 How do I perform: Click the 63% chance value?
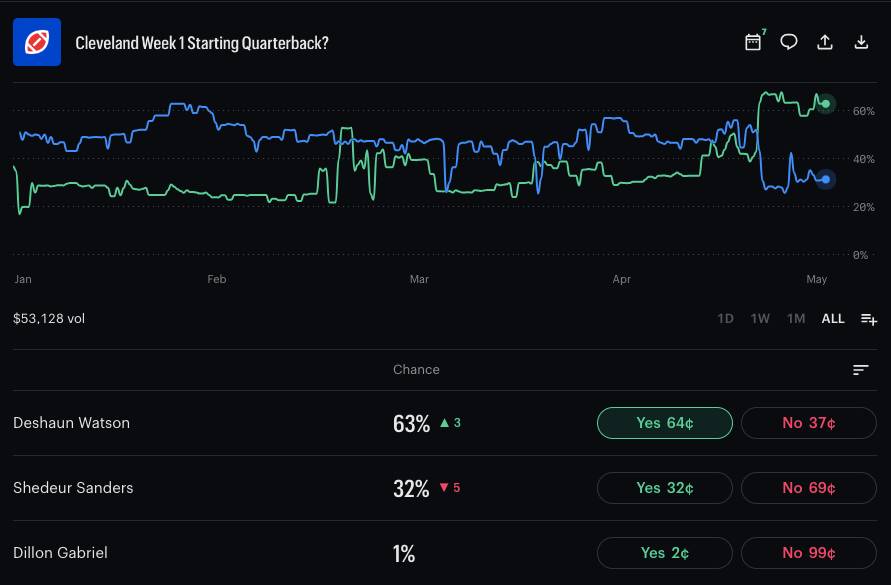(x=411, y=424)
